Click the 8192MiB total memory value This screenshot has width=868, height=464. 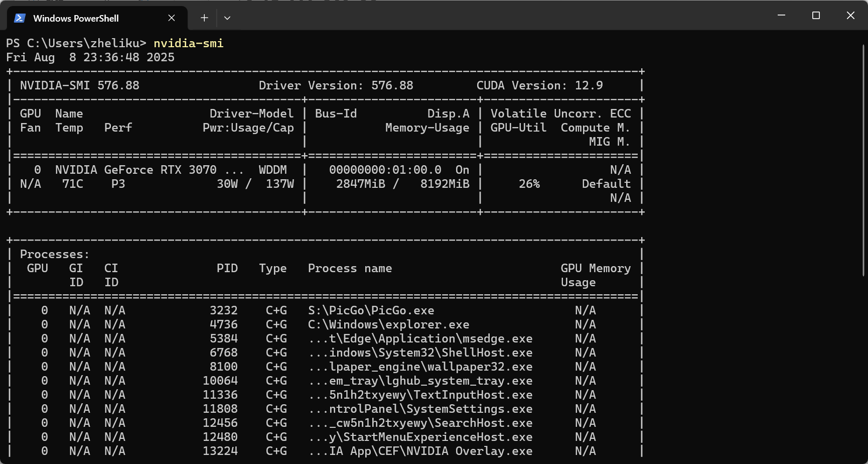[x=445, y=184]
